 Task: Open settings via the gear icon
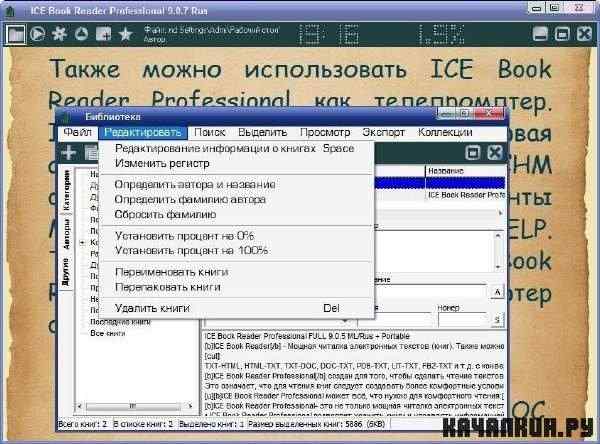[x=59, y=34]
